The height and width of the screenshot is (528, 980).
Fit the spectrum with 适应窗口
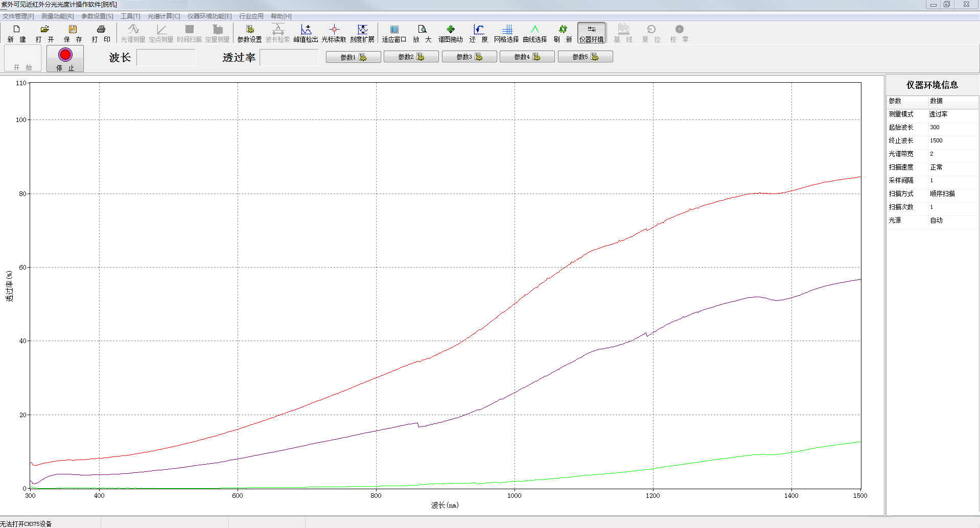pos(394,33)
